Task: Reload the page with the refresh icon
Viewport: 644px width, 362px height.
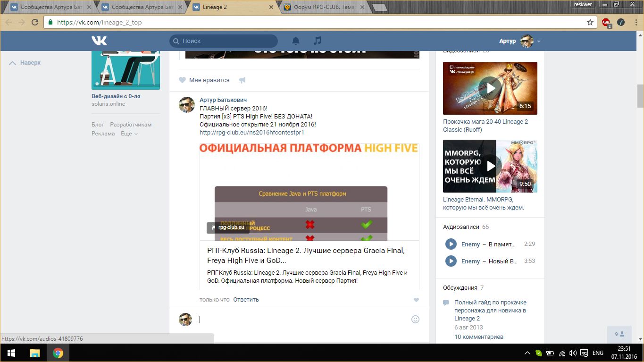Action: 34,22
